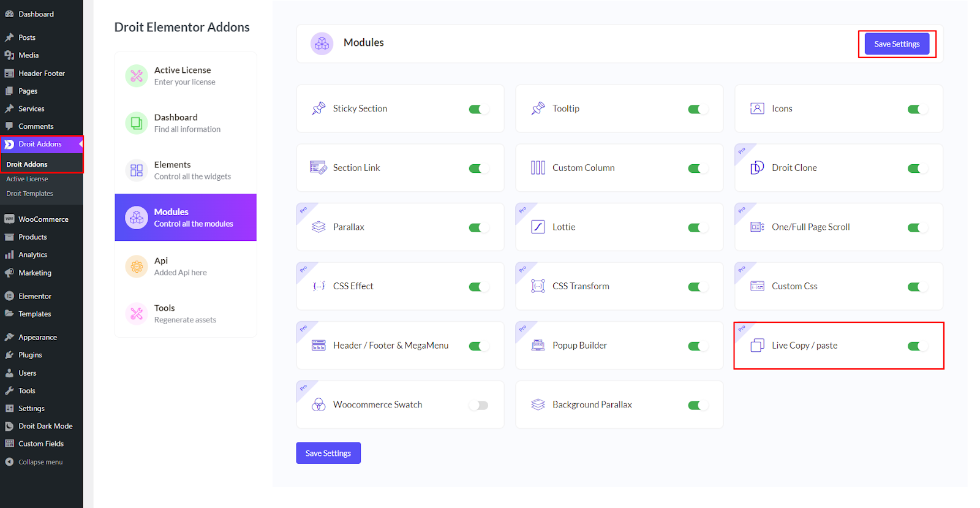980x508 pixels.
Task: Click the Elements grid icon
Action: 137,170
